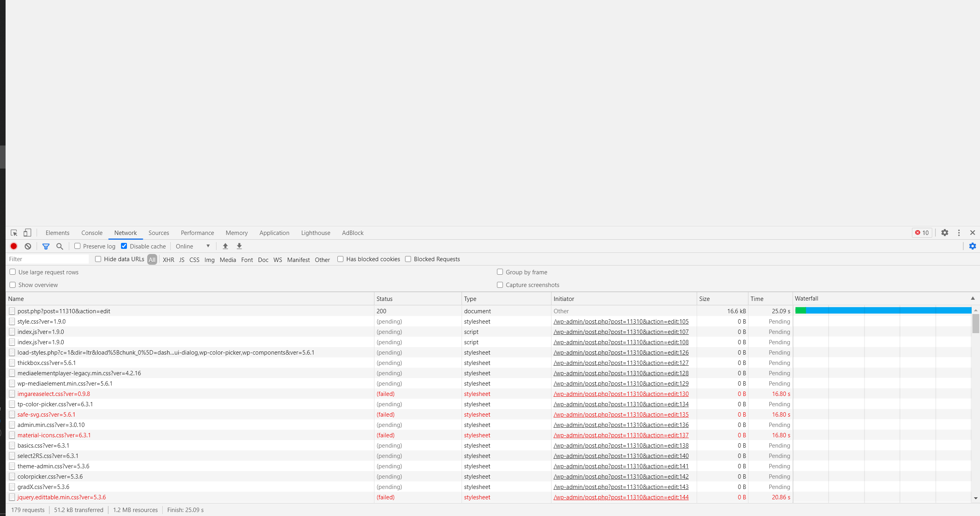The height and width of the screenshot is (516, 980).
Task: Clear the network log
Action: [28, 246]
